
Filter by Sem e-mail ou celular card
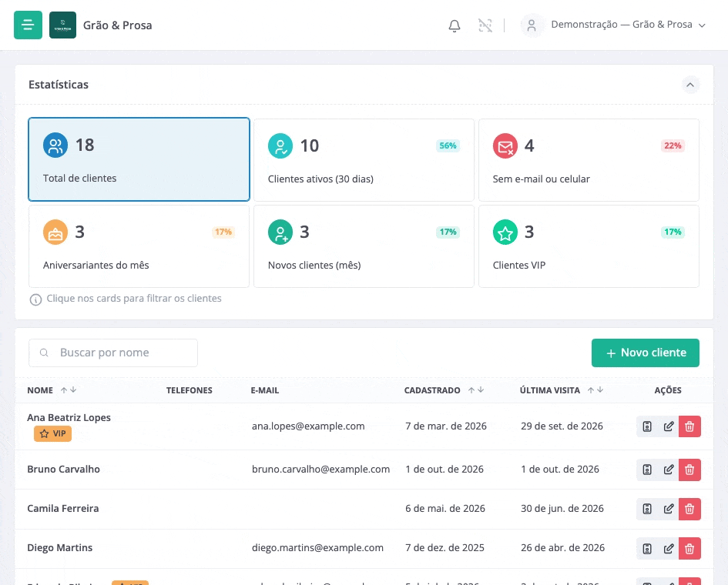coord(589,160)
